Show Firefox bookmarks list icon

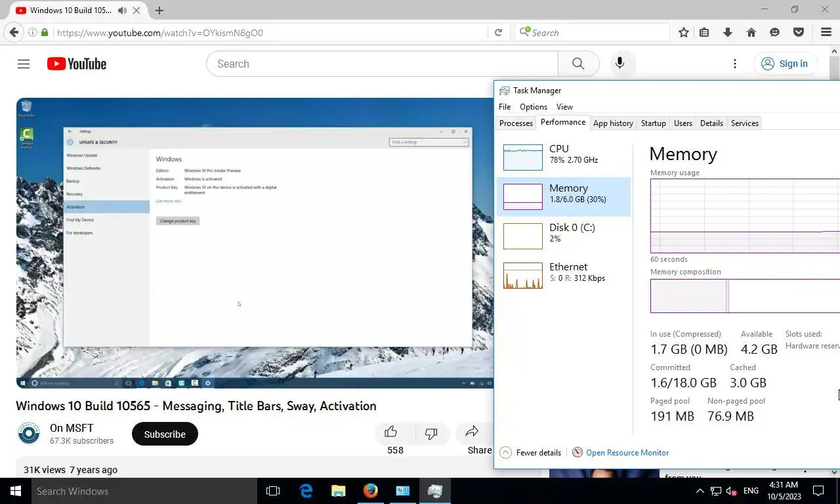point(704,33)
